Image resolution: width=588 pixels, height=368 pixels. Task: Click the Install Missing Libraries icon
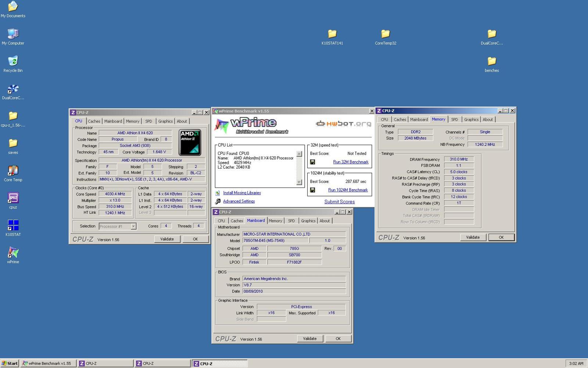218,193
